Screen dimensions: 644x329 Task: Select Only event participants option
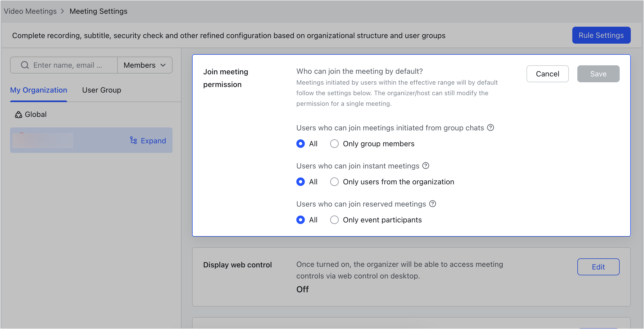point(334,220)
